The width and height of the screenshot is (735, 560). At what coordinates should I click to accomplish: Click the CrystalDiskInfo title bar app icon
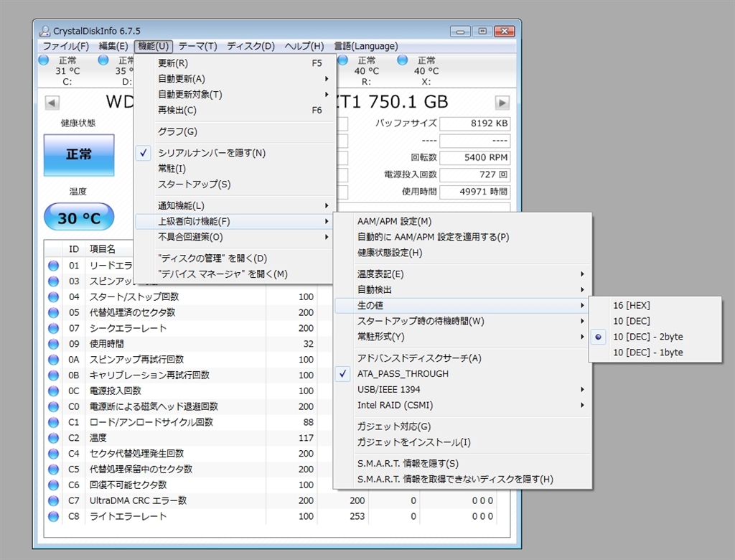tap(45, 31)
